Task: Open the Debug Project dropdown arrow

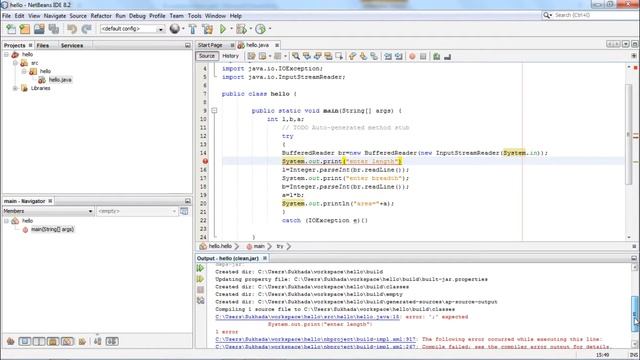Action: [x=250, y=29]
